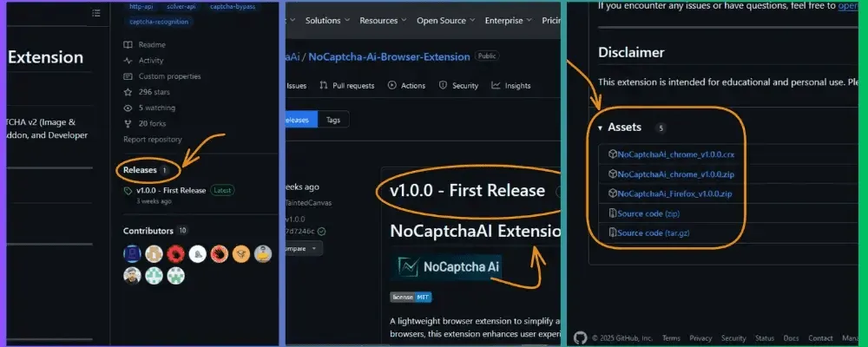The height and width of the screenshot is (347, 868).
Task: Click the eye icon beside 5 watching
Action: tap(128, 108)
